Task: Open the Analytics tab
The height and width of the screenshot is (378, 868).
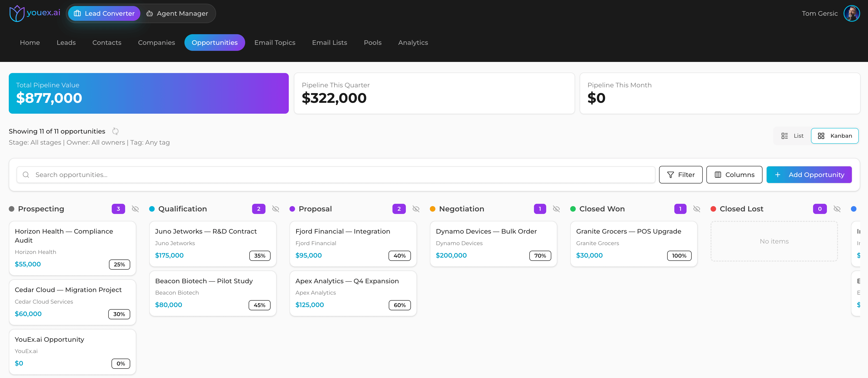Action: click(413, 43)
